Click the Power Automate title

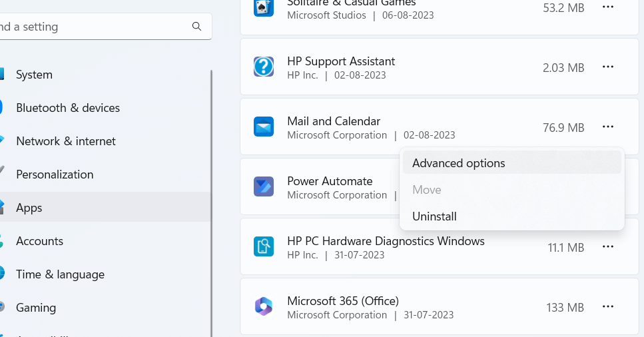[330, 181]
